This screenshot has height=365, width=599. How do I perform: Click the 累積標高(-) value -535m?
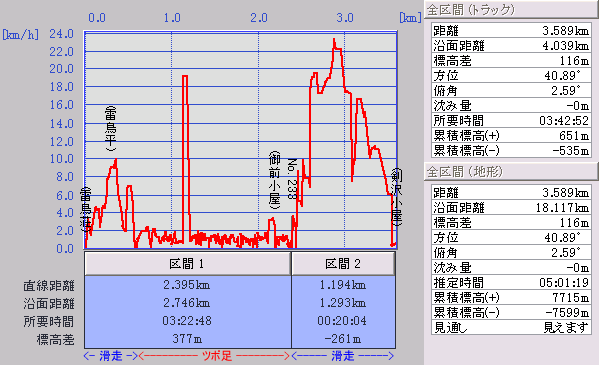571,151
